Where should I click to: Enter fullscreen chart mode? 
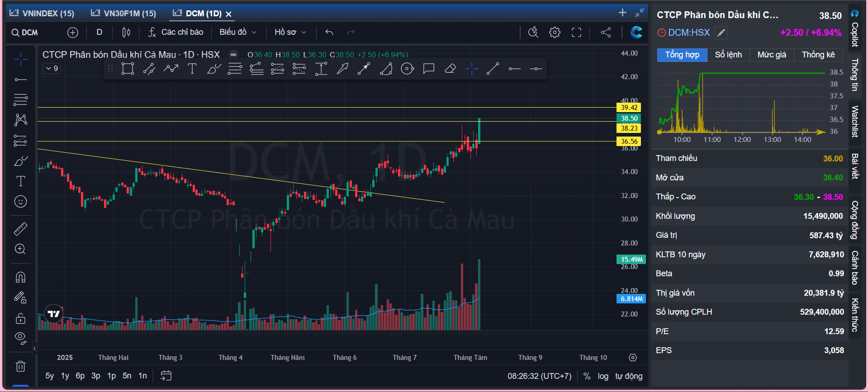tap(576, 32)
